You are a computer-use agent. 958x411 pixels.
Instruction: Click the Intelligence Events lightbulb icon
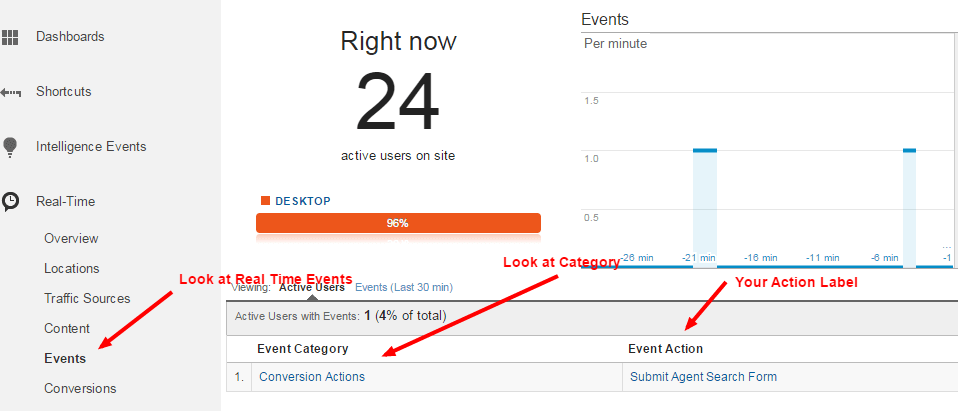(10, 147)
